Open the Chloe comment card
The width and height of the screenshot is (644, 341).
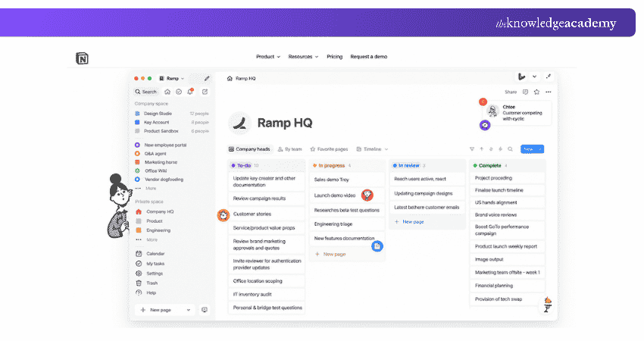518,113
